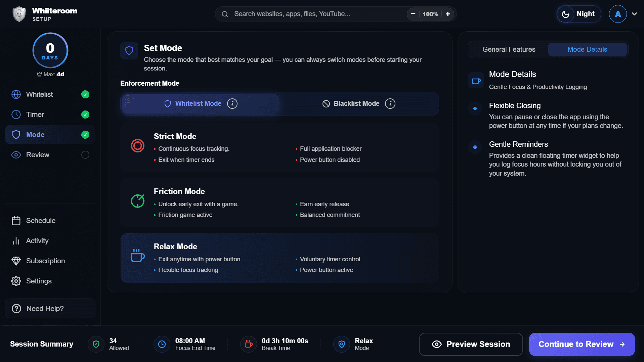Viewport: 644px width, 362px height.
Task: Switch to General Features tab
Action: coord(509,49)
